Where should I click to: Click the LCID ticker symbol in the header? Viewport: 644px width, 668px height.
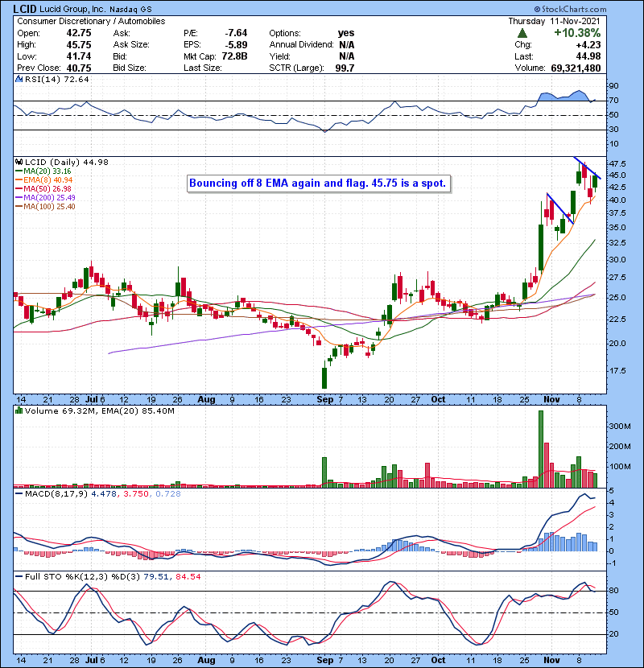point(25,9)
